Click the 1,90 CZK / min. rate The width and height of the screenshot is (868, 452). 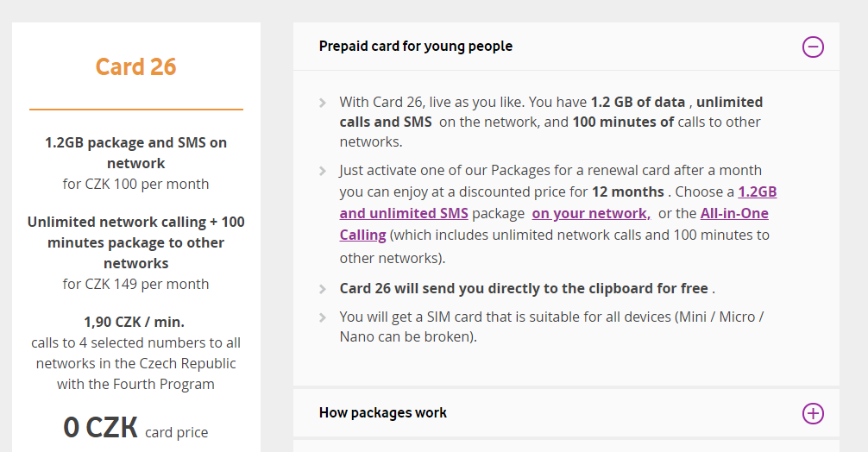[x=134, y=322]
